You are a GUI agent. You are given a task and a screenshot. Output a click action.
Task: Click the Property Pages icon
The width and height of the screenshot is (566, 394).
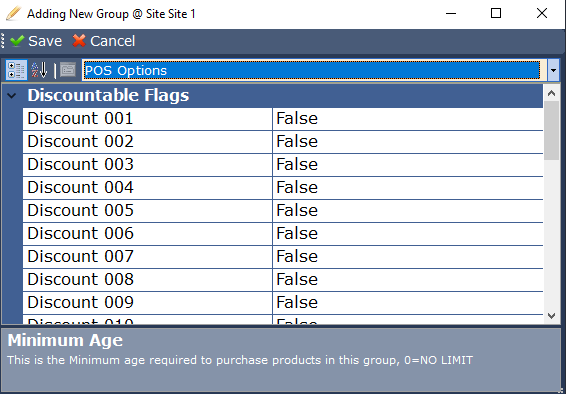[x=68, y=70]
